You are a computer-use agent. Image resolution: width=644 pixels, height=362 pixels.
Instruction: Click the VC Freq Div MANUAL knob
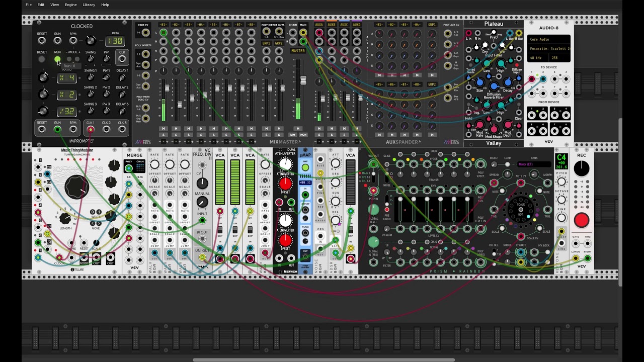[x=202, y=203]
